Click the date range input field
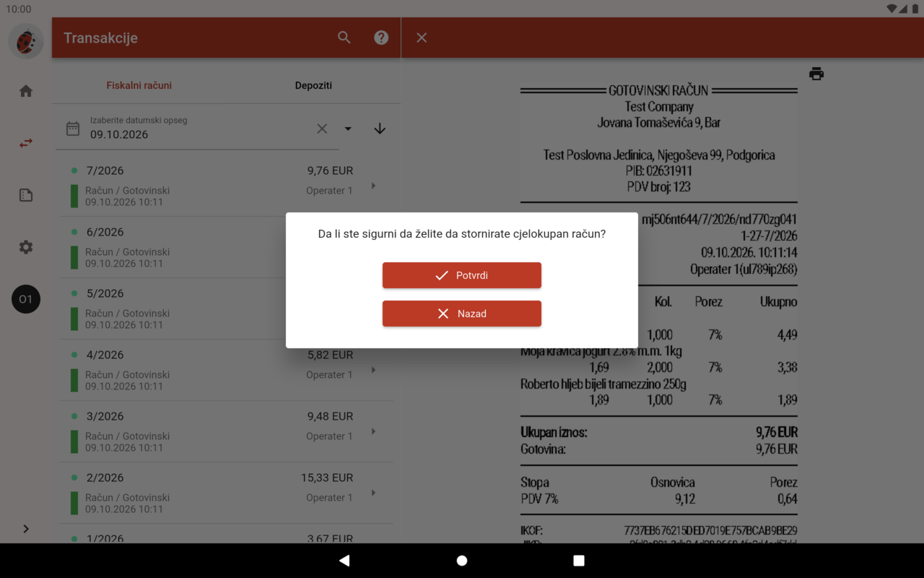The image size is (924, 578). pyautogui.click(x=197, y=129)
